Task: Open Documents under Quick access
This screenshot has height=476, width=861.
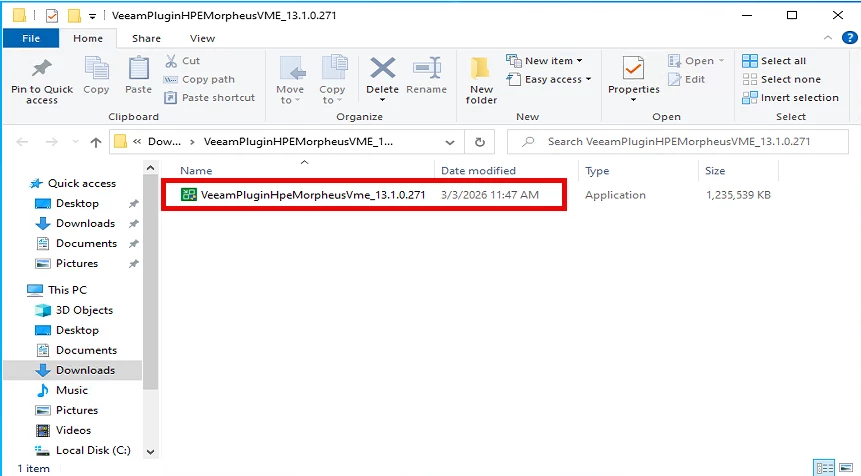Action: click(x=86, y=243)
